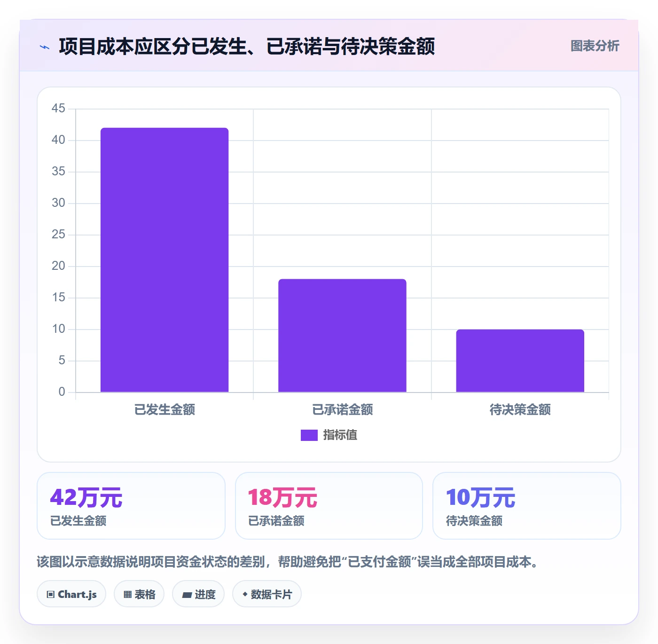Click the 图表分析 label in the header
Viewport: 658px width, 644px height.
coord(595,46)
